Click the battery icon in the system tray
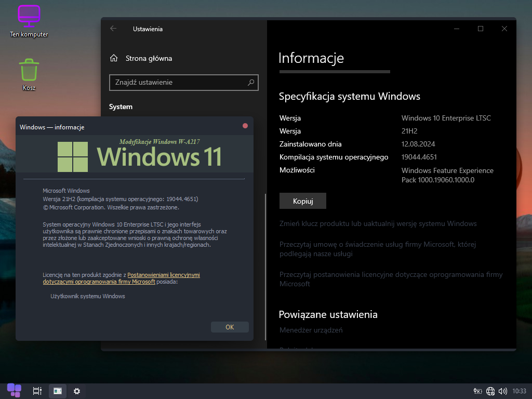532x399 pixels. point(477,391)
